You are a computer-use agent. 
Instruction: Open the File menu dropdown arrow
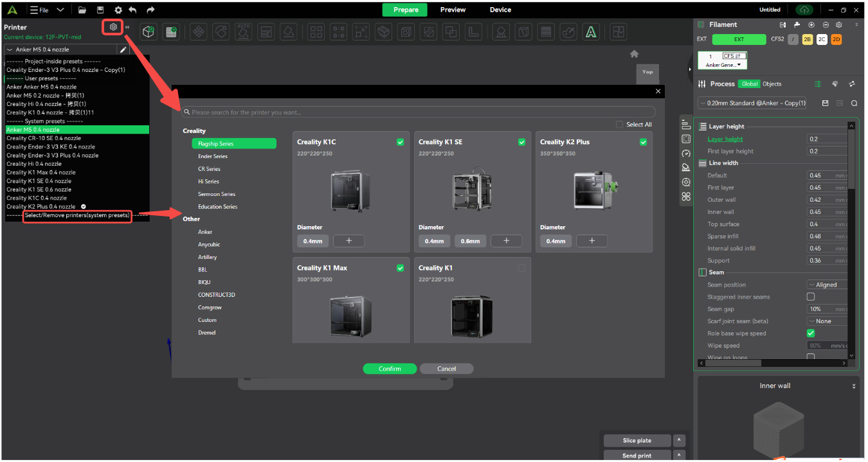60,10
